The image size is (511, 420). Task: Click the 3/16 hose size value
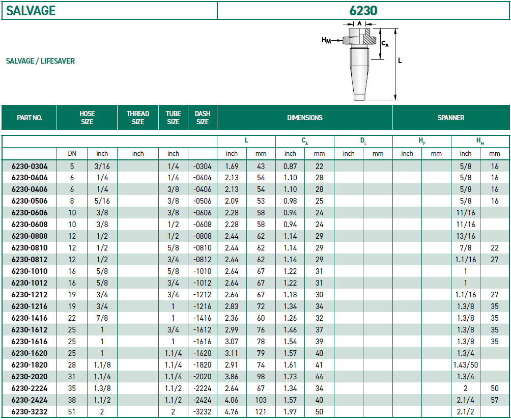point(102,166)
